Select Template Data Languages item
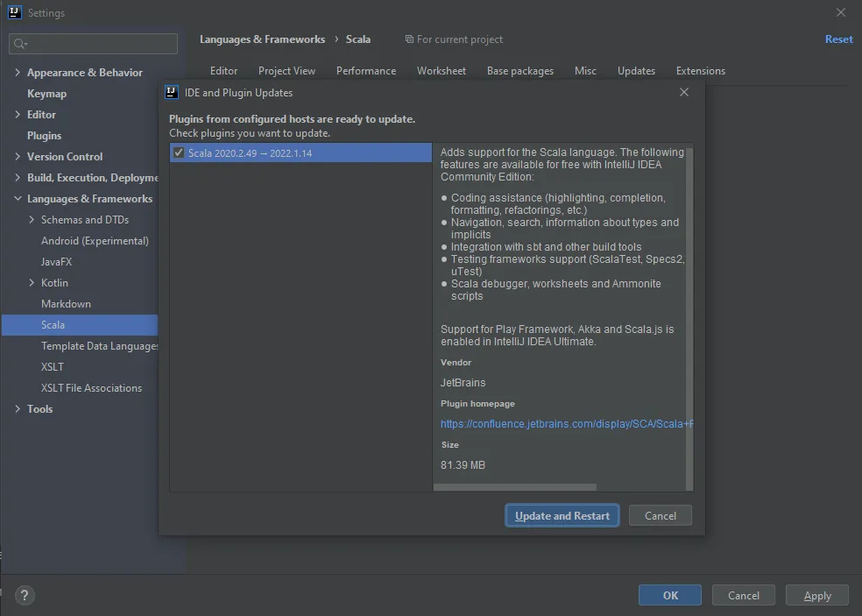This screenshot has width=862, height=616. coord(100,345)
